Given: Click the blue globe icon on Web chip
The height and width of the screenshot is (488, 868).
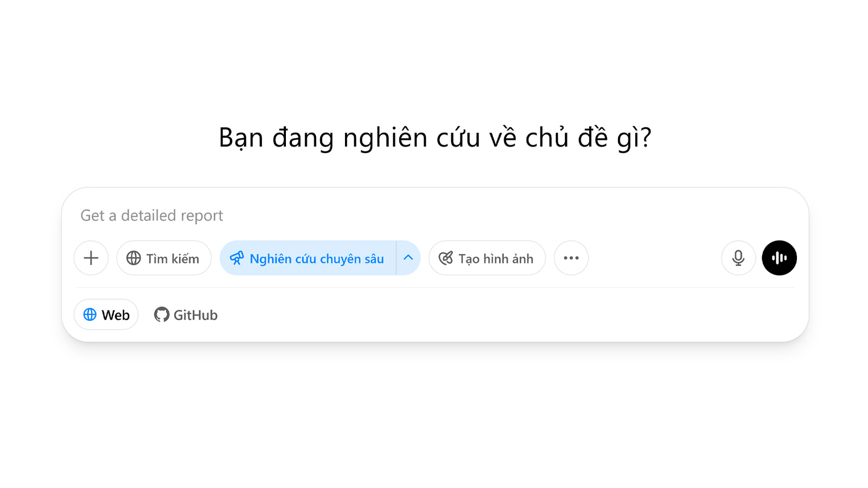Looking at the screenshot, I should (x=90, y=314).
